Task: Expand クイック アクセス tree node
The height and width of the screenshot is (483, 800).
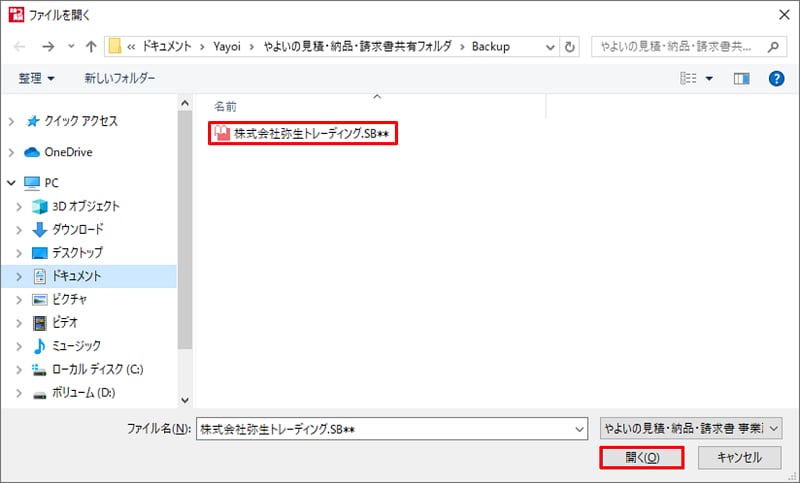Action: (x=11, y=121)
